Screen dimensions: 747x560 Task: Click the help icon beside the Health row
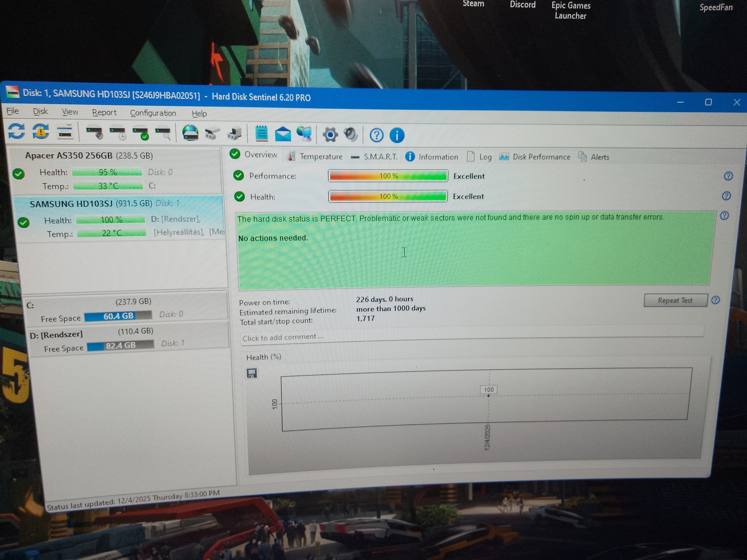[726, 196]
